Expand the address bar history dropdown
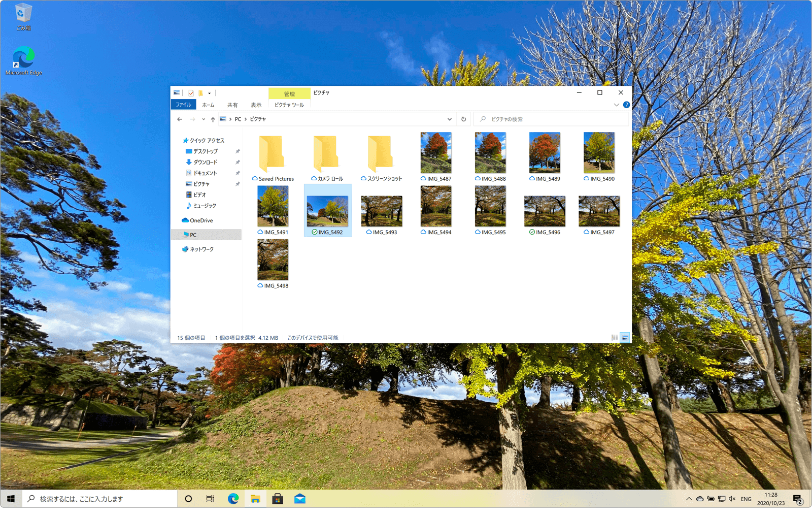 point(449,119)
